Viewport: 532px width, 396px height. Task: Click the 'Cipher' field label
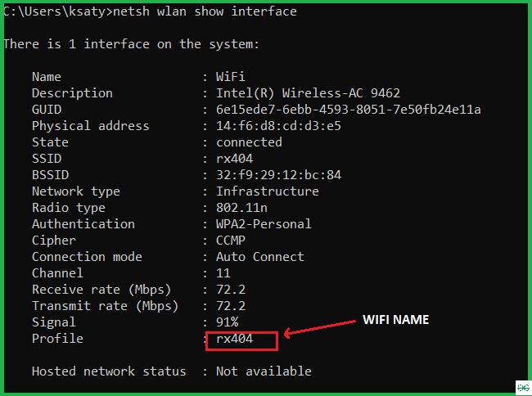click(54, 241)
